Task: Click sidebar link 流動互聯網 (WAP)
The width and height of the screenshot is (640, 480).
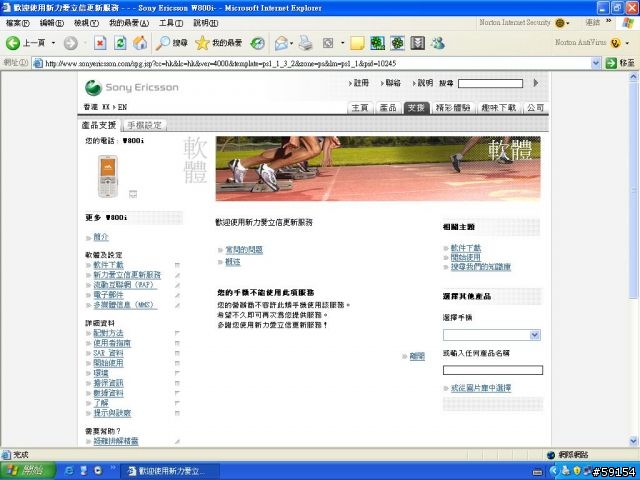Action: click(x=124, y=285)
